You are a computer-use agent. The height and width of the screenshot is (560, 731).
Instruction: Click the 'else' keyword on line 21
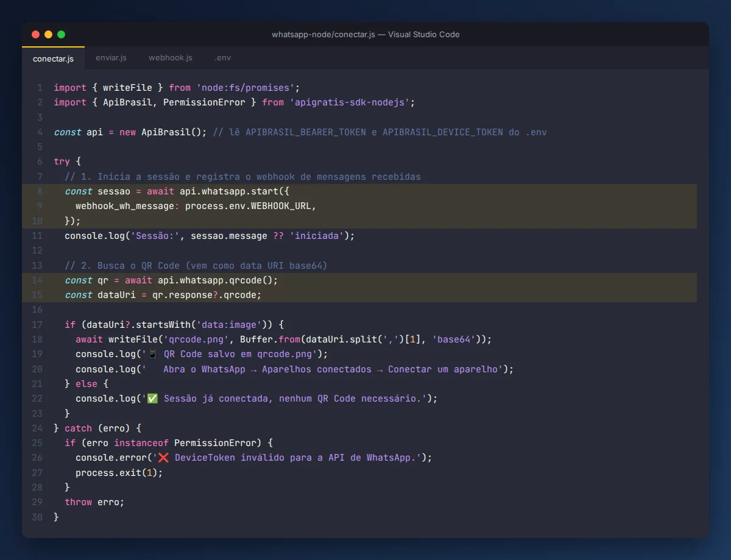pyautogui.click(x=87, y=384)
